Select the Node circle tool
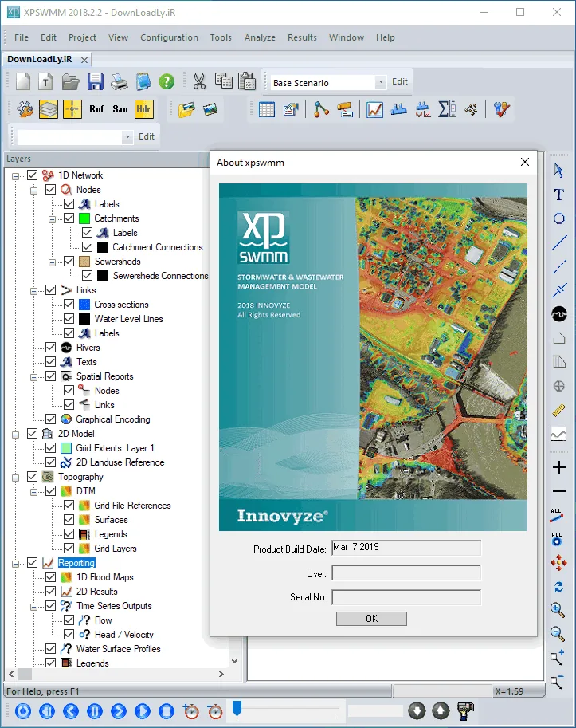This screenshot has width=576, height=728. click(558, 218)
